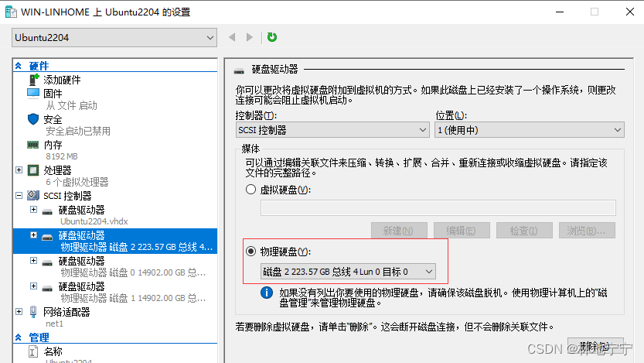Click the Firmware (固件) monitor icon

point(32,94)
